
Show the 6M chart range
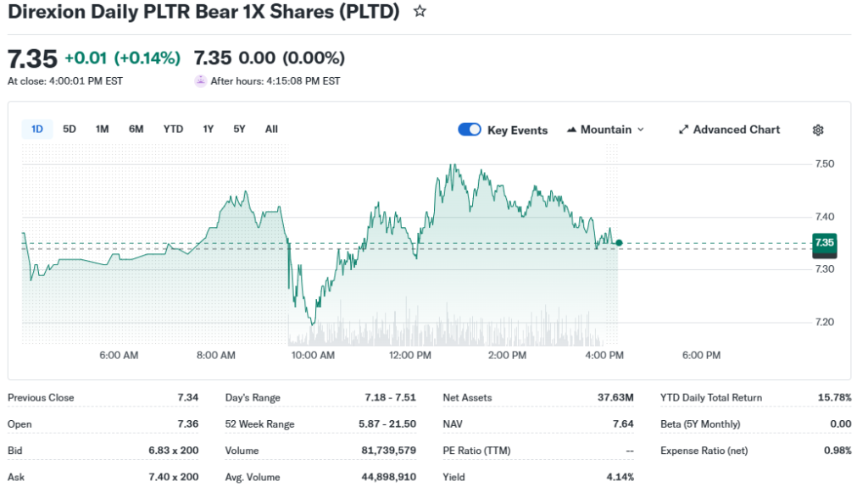pyautogui.click(x=136, y=129)
